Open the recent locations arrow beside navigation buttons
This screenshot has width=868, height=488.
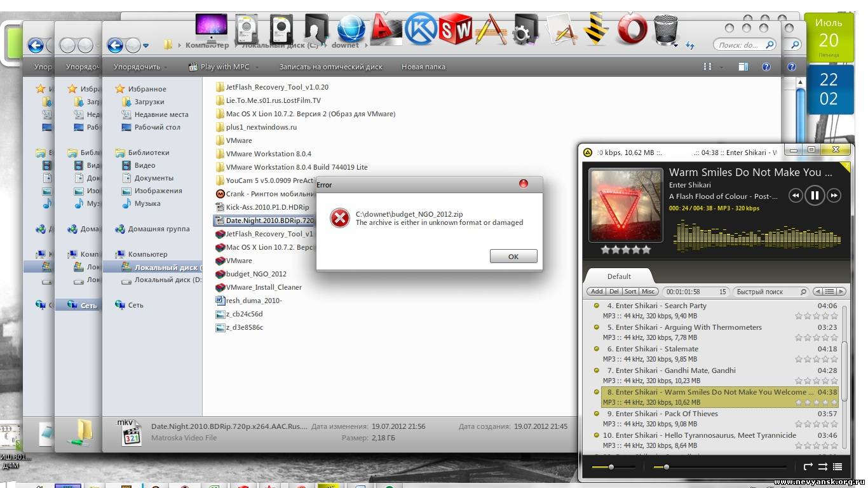click(146, 45)
